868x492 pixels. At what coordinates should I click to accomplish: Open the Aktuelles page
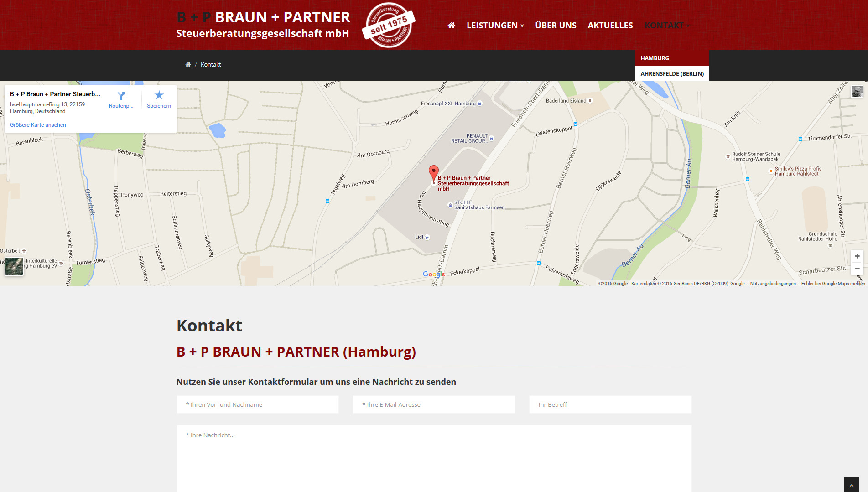click(610, 26)
